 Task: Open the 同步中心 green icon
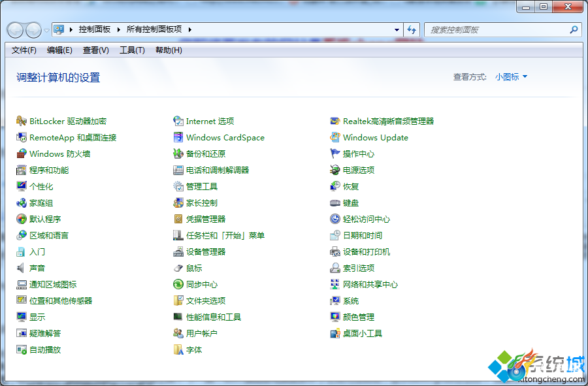tap(178, 285)
